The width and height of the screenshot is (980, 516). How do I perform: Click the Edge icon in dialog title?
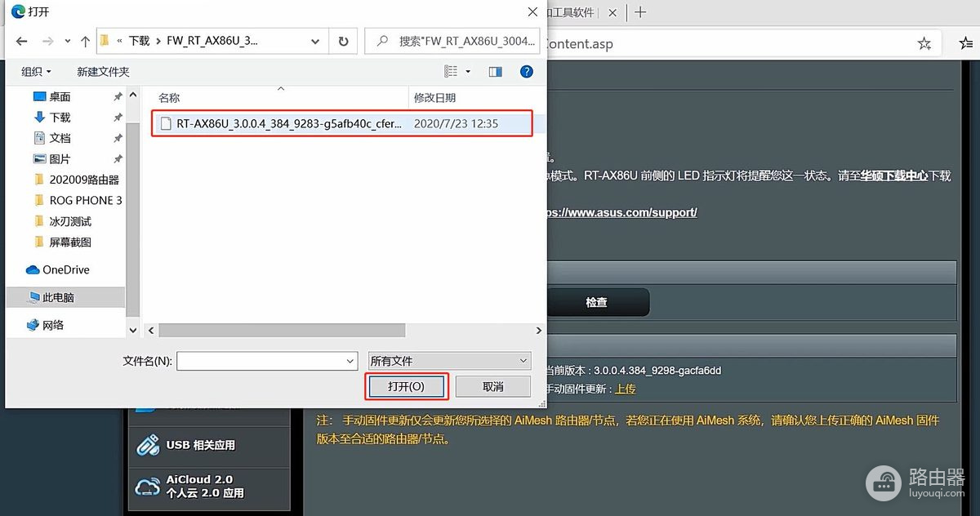[17, 11]
